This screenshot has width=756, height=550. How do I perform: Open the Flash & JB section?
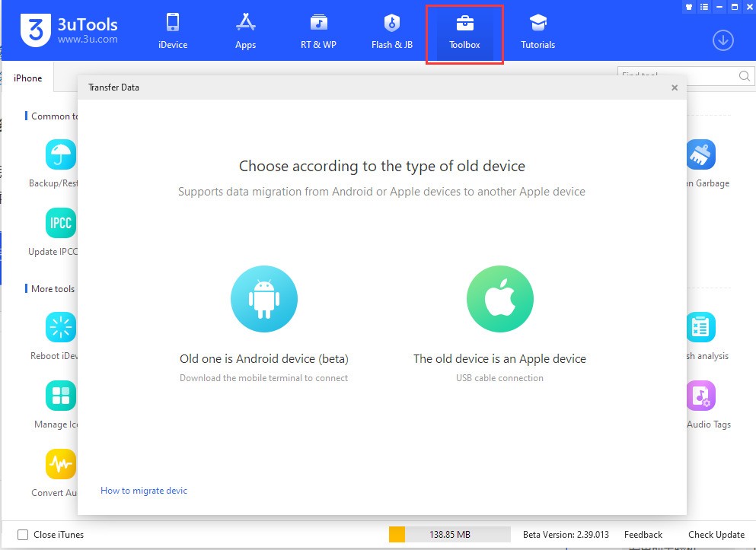[x=391, y=30]
